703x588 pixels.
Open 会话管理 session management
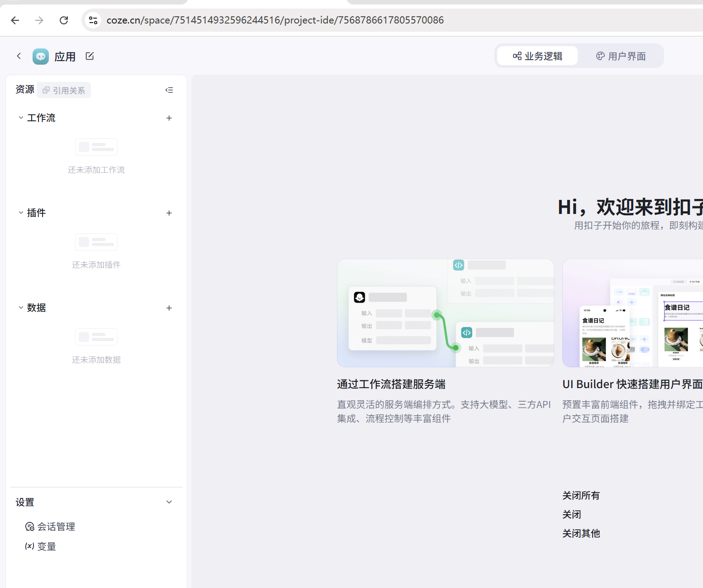56,526
